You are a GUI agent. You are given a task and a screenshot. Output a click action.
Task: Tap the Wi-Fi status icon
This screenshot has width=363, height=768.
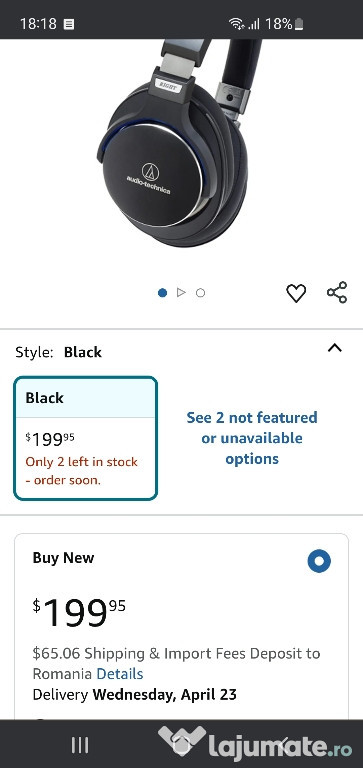(236, 23)
